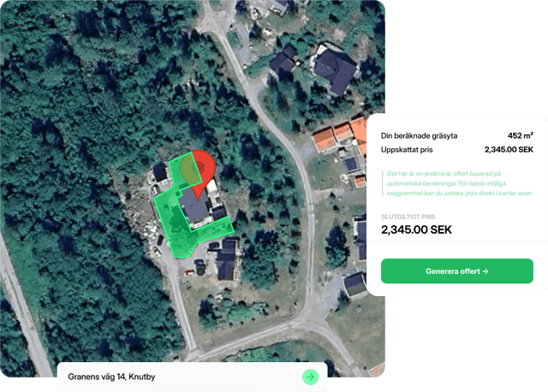548x392 pixels.
Task: Click the 452 m² grass area value
Action: (x=520, y=135)
